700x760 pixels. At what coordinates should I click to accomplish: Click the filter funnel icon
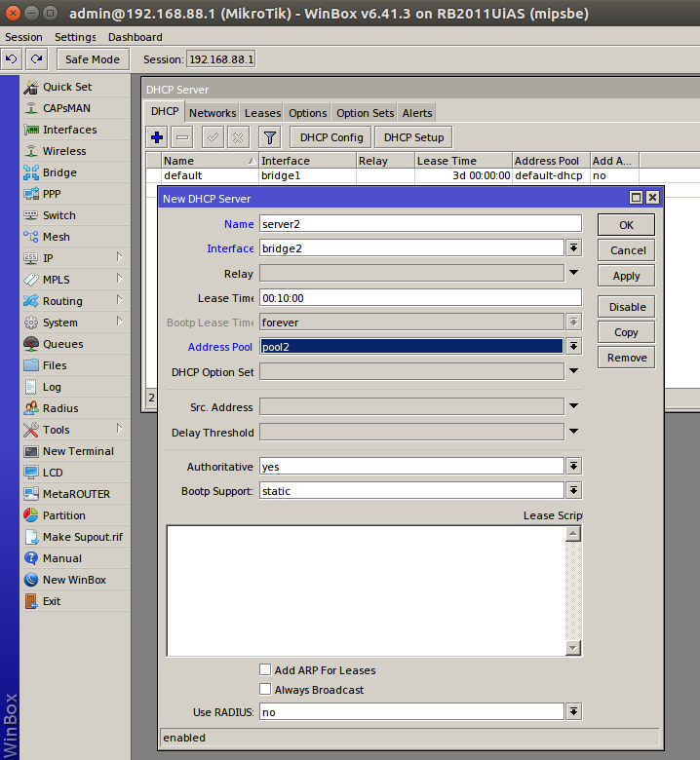pos(270,137)
